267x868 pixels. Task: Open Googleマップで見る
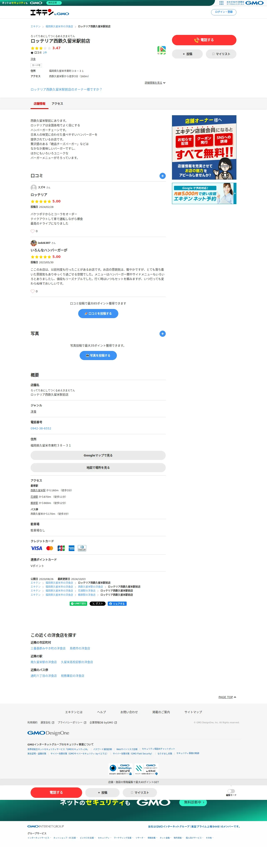pos(98,456)
